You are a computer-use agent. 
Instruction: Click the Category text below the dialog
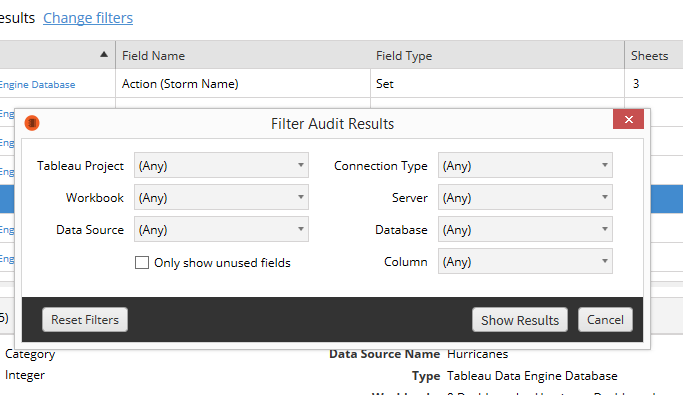(x=30, y=354)
